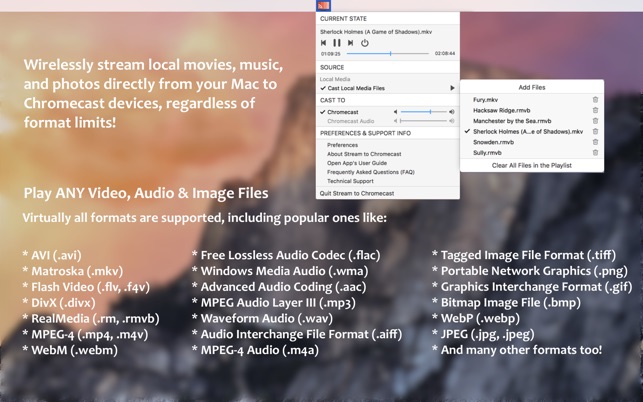Skip to the next track
This screenshot has height=402, width=643.
[350, 43]
